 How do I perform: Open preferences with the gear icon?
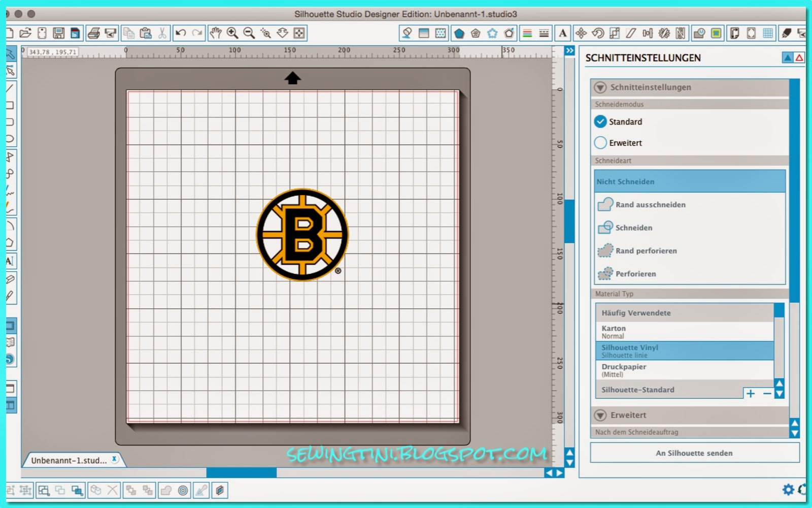(788, 489)
